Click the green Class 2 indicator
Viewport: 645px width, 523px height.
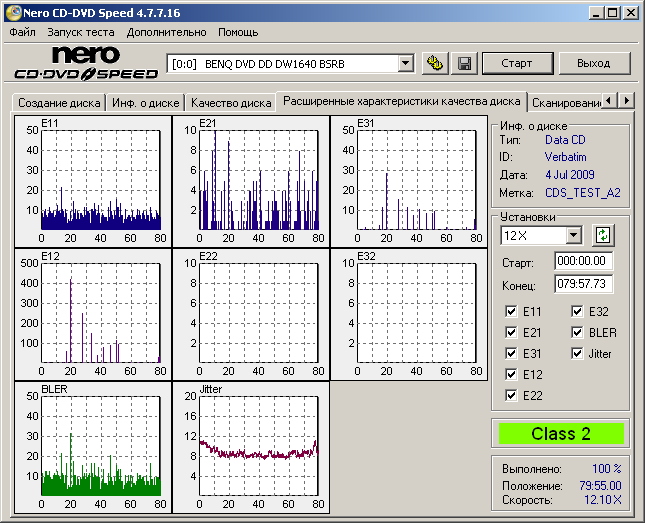[560, 434]
